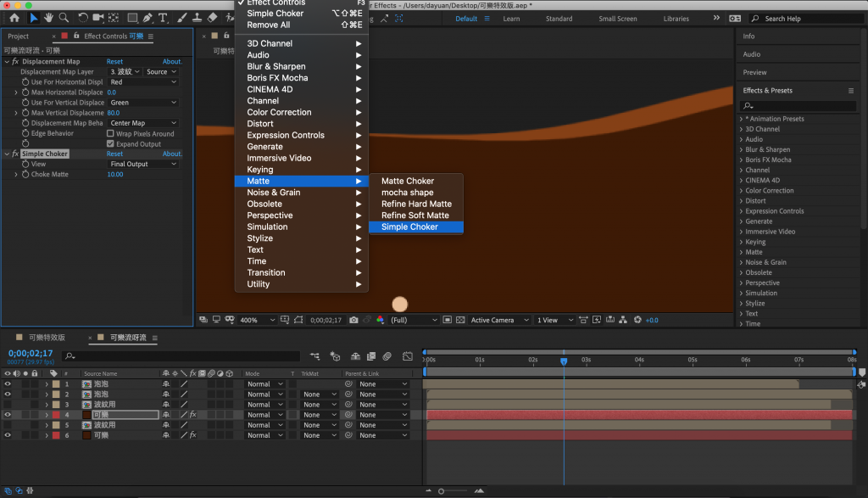Image resolution: width=868 pixels, height=498 pixels.
Task: Click the timeline zoom slider handle
Action: click(441, 491)
